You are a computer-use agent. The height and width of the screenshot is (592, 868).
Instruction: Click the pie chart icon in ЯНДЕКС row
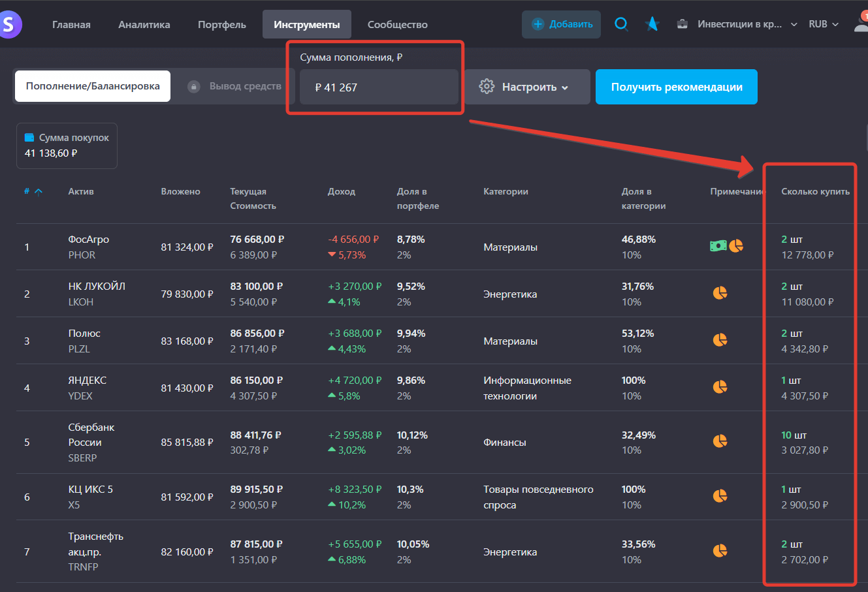point(720,387)
